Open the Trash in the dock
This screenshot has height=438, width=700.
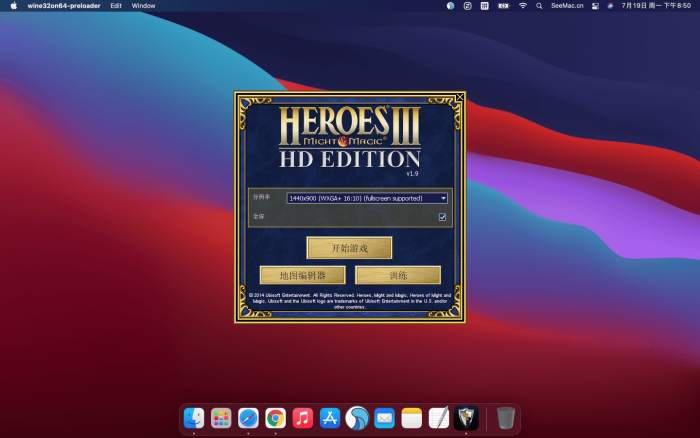506,418
